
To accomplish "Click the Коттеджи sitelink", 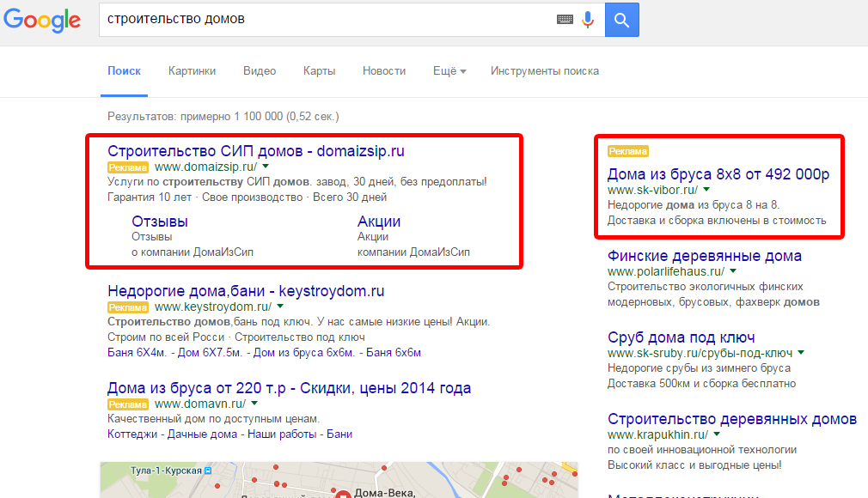I will pyautogui.click(x=132, y=434).
